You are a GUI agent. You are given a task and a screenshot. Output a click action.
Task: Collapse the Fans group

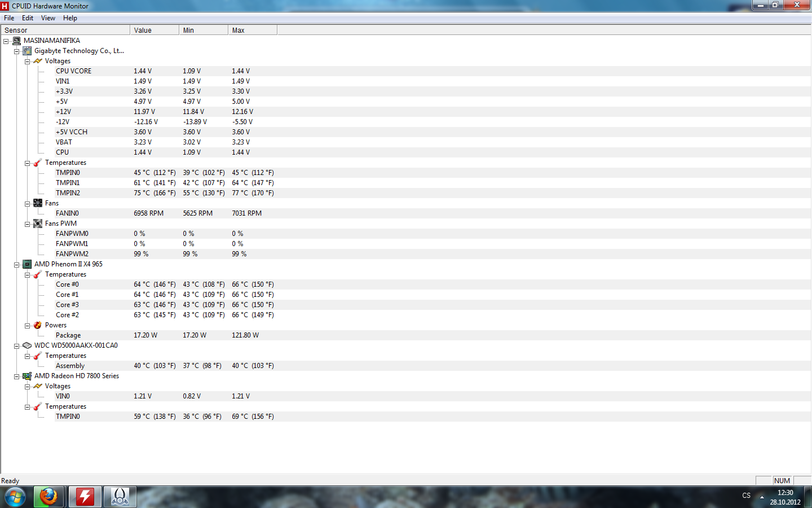(x=28, y=204)
